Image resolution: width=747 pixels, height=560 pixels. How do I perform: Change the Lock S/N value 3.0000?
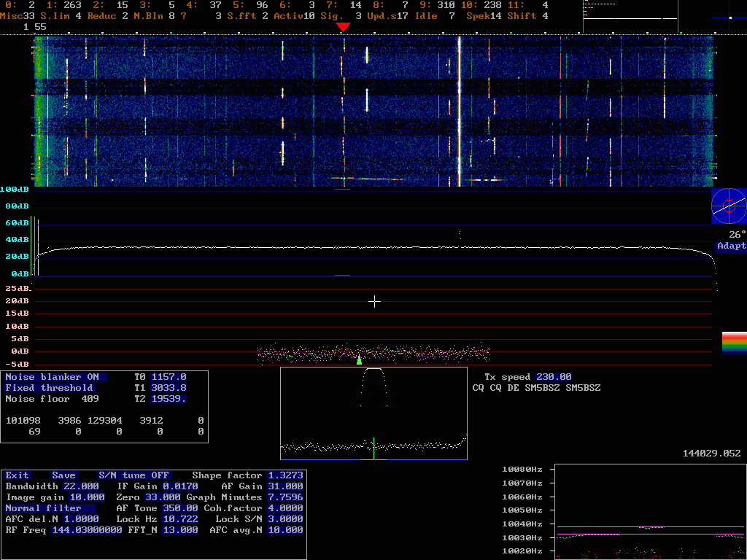click(285, 519)
